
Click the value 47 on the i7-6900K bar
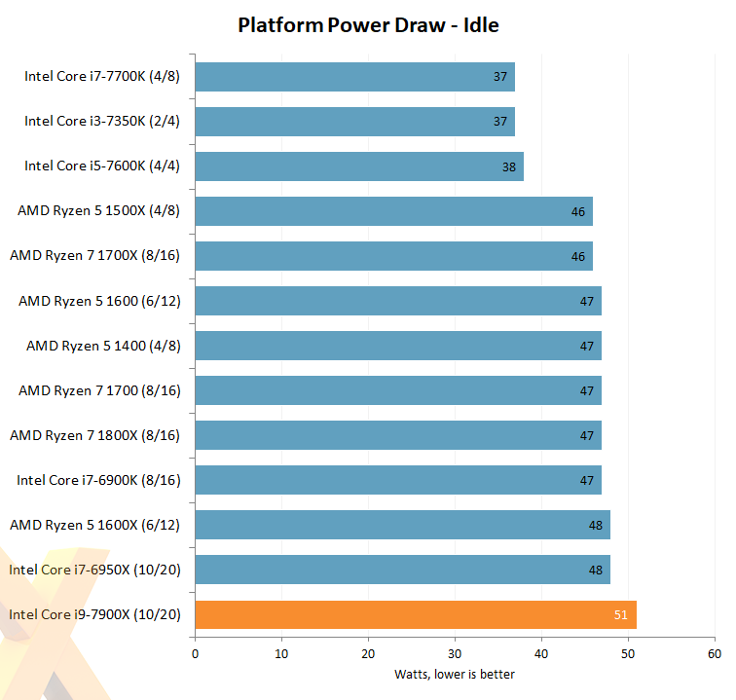(587, 481)
